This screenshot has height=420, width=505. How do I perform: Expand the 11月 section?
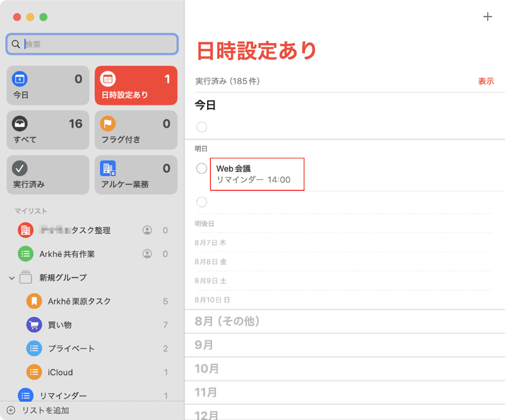(x=345, y=393)
